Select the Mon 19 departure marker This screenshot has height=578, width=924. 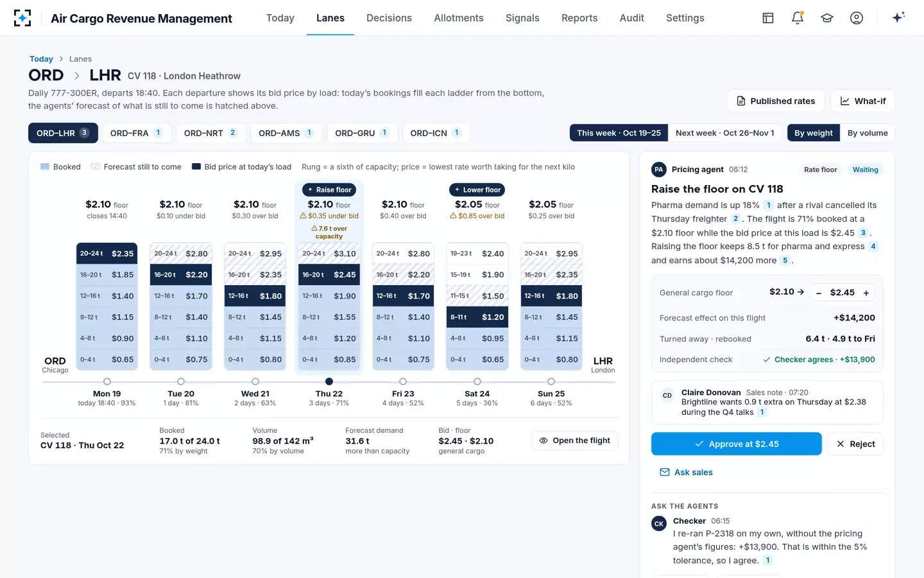(107, 381)
